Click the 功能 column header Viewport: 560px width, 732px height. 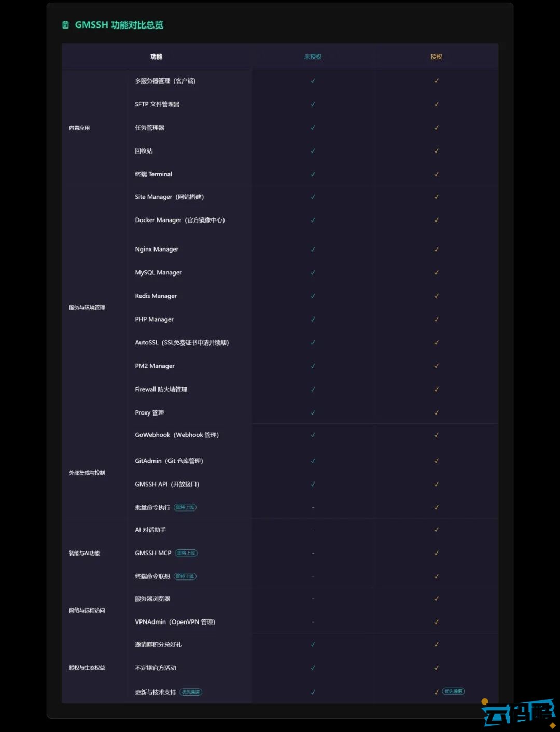click(156, 57)
